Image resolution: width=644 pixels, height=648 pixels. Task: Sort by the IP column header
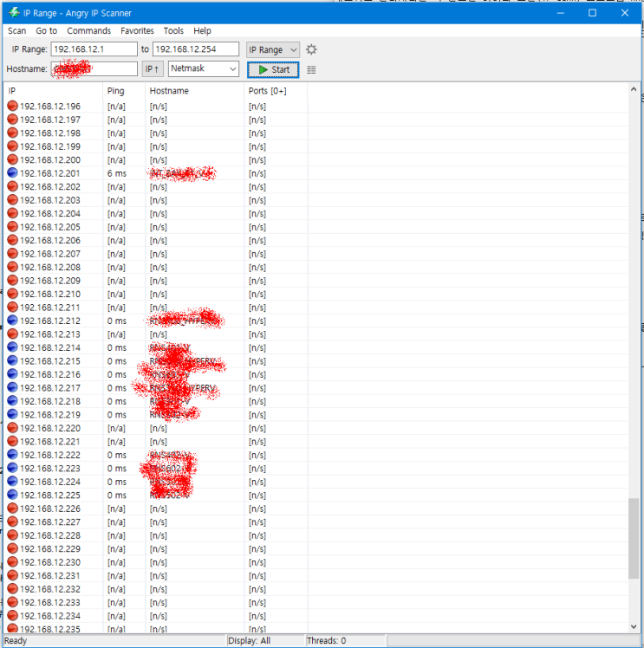coord(53,90)
